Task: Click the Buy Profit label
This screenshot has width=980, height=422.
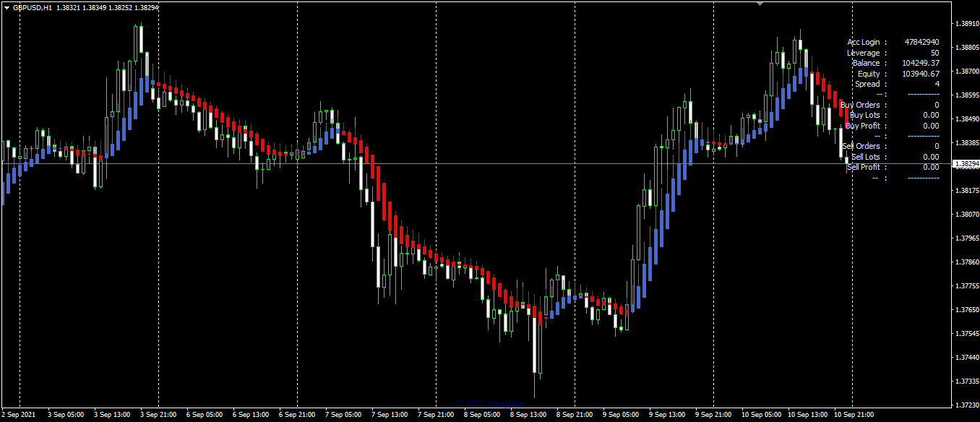Action: tap(863, 126)
